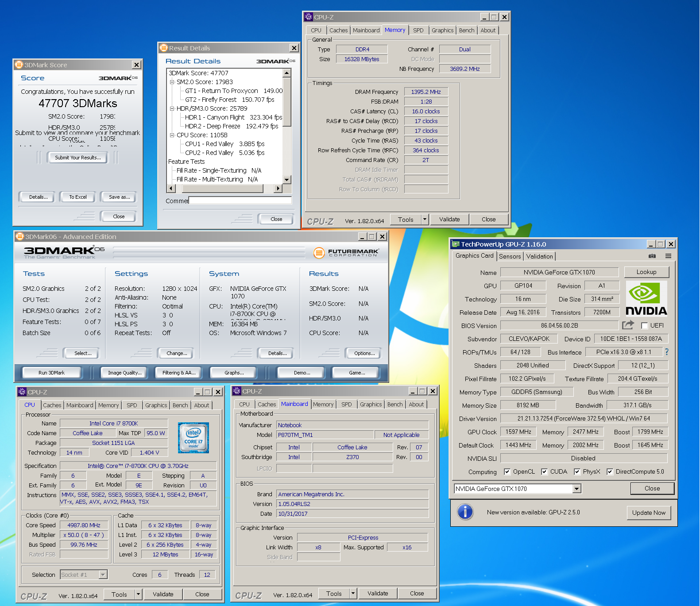700x606 pixels.
Task: Take GPU-Z screenshot with camera icon
Action: (x=652, y=256)
